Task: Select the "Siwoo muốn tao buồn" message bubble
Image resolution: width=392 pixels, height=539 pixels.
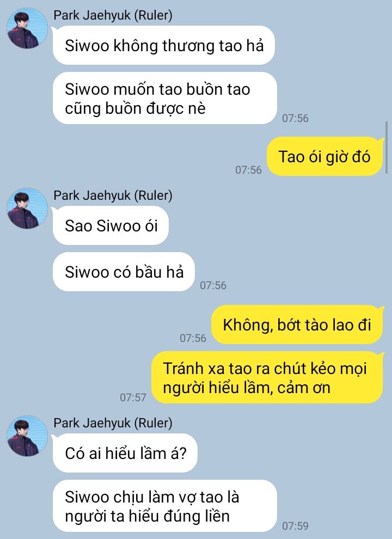Action: click(165, 99)
